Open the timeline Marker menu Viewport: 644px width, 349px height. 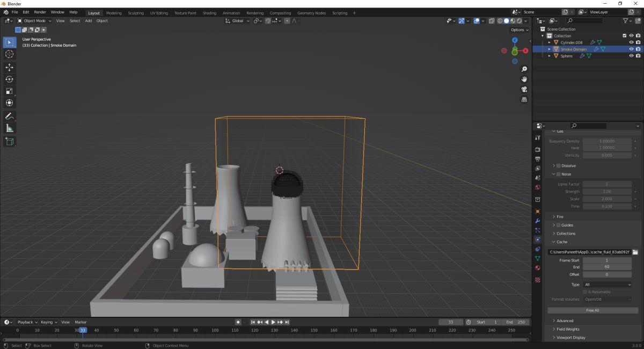tap(80, 322)
